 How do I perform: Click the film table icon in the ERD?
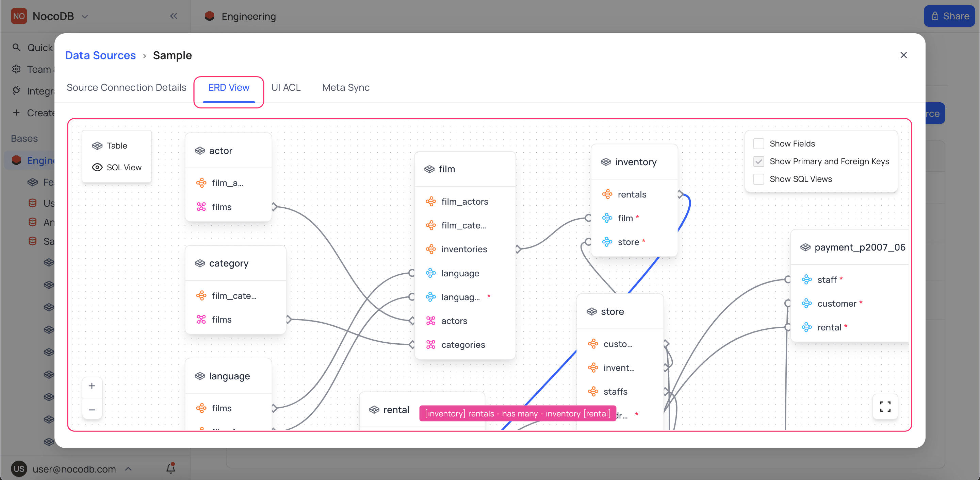[429, 169]
